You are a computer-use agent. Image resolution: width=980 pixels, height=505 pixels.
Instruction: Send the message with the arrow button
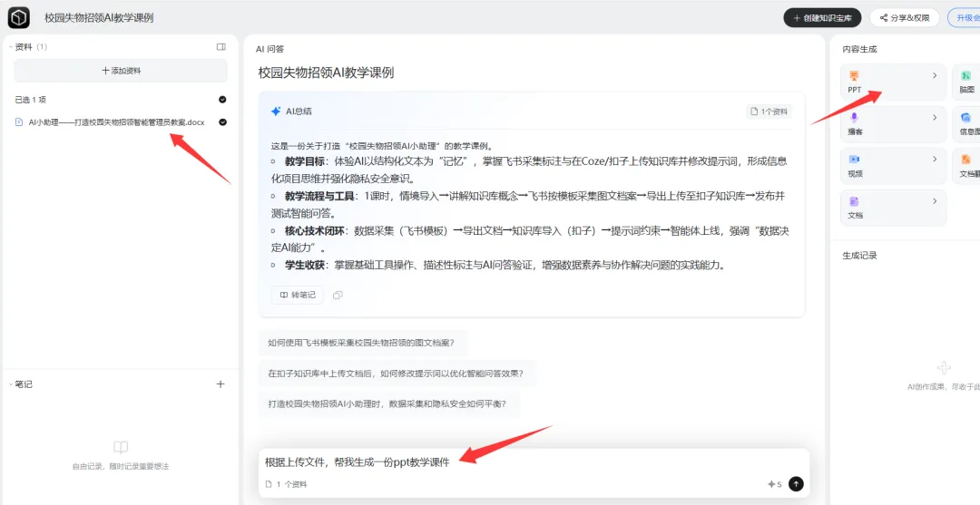[x=796, y=484]
